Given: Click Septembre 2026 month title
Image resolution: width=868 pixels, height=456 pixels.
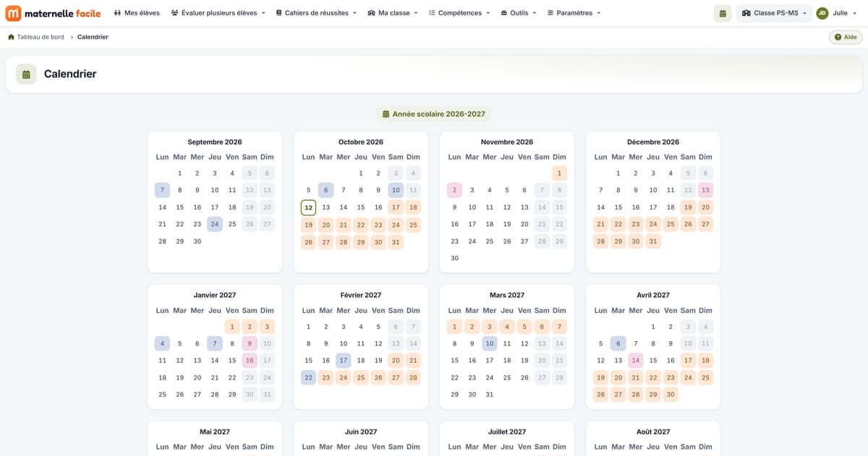Looking at the screenshot, I should coord(215,142).
